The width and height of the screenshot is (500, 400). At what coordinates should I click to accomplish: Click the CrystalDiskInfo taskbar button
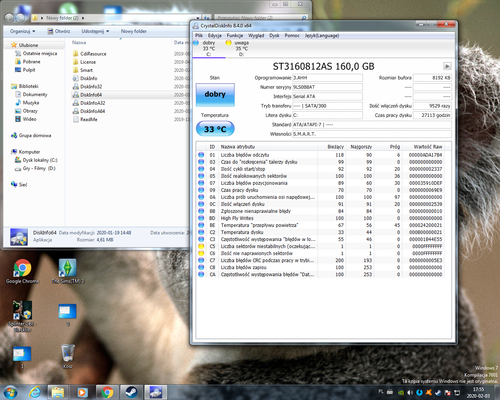155,392
